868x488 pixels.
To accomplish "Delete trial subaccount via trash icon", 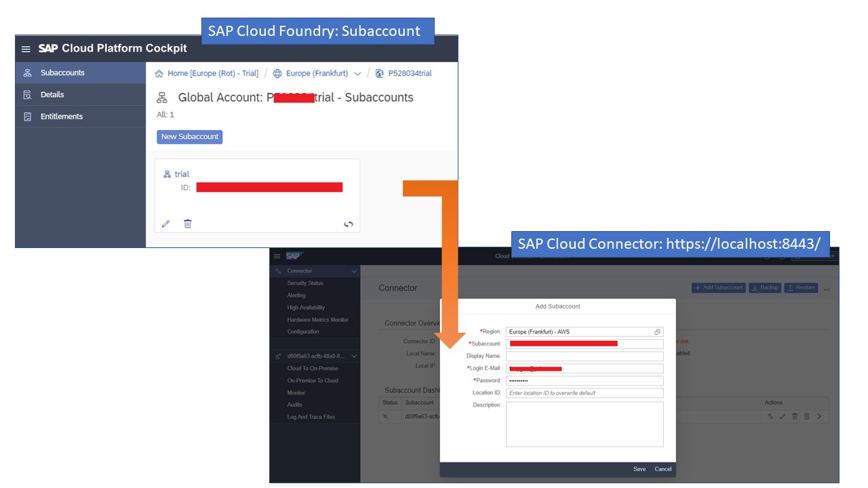I will [188, 224].
